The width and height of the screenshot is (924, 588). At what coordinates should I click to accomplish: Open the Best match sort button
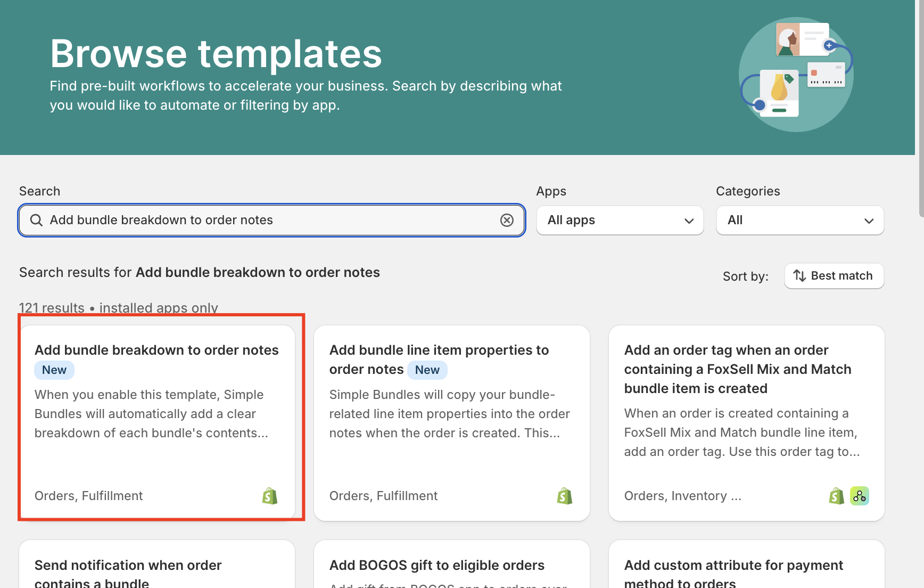(834, 276)
